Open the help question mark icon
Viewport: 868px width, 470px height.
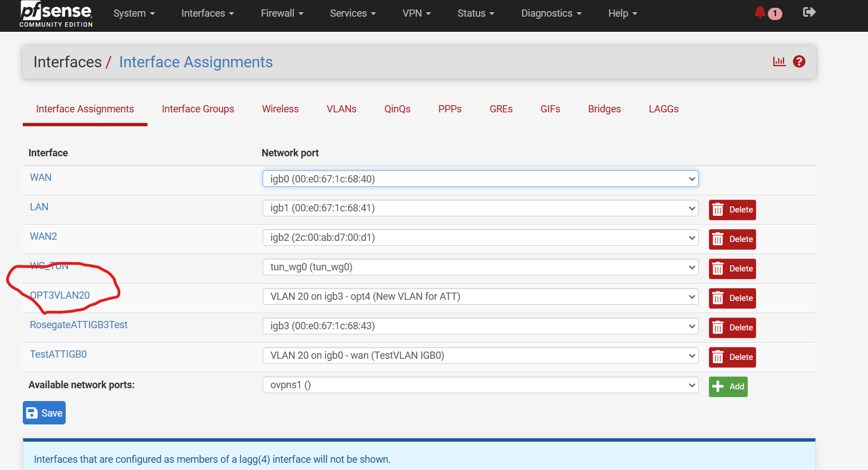click(x=799, y=62)
